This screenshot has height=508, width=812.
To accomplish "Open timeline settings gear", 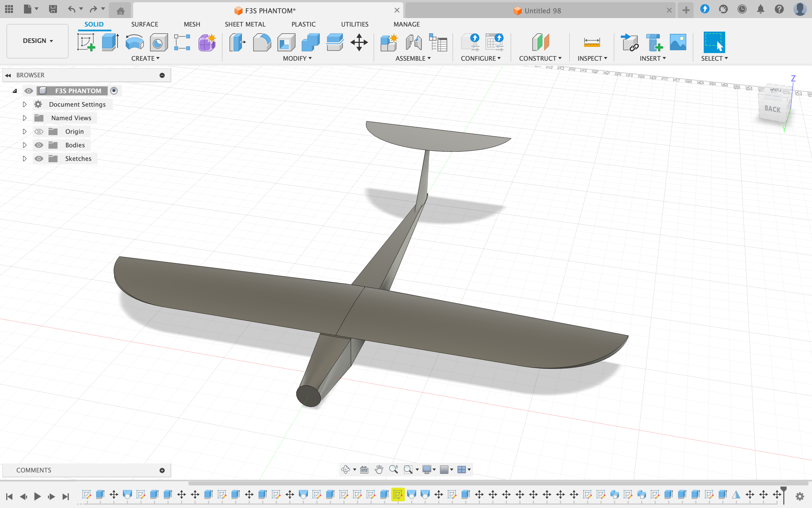I will coord(800,496).
